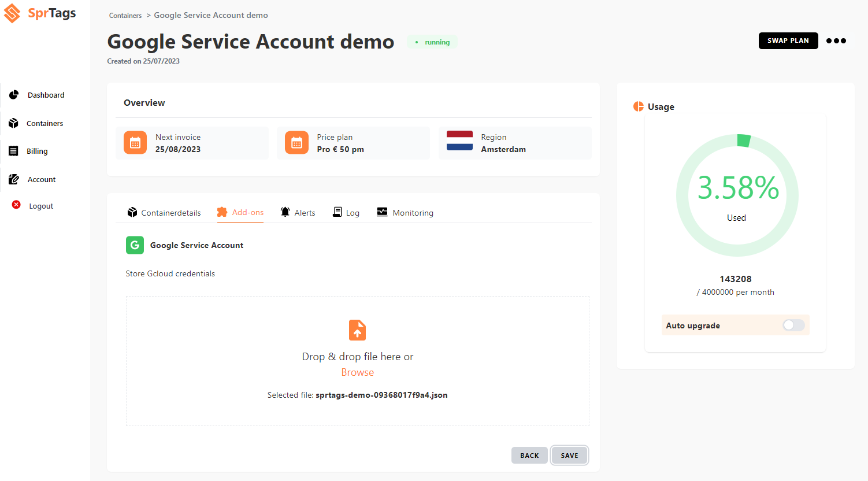868x481 pixels.
Task: Click the orange file upload icon
Action: (358, 330)
